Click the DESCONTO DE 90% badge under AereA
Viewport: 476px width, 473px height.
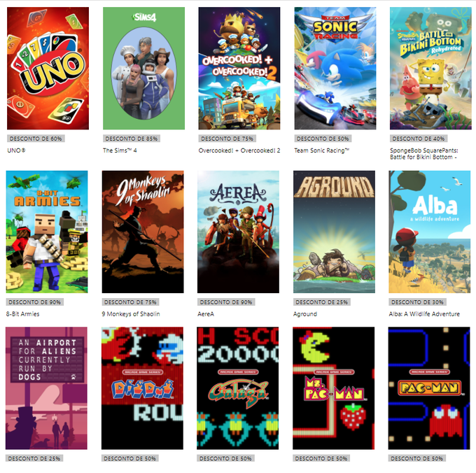(x=226, y=302)
